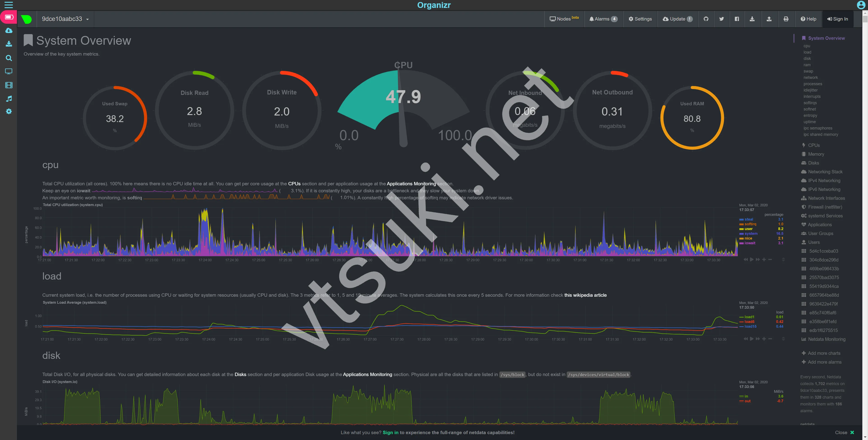
Task: Click Add more charts link
Action: point(821,353)
